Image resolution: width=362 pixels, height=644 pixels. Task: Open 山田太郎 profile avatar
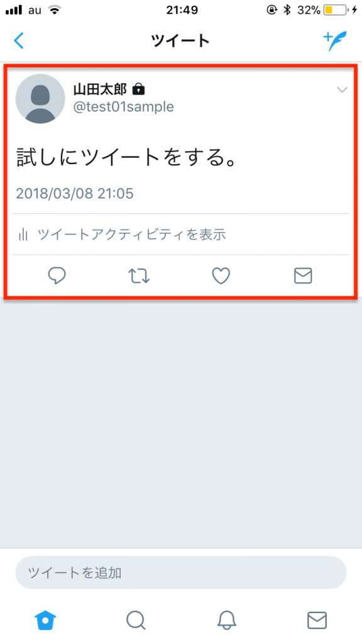tap(40, 99)
